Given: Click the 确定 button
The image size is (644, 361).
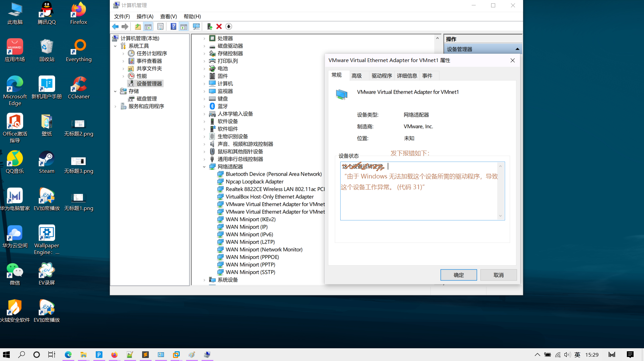Looking at the screenshot, I should (x=459, y=275).
